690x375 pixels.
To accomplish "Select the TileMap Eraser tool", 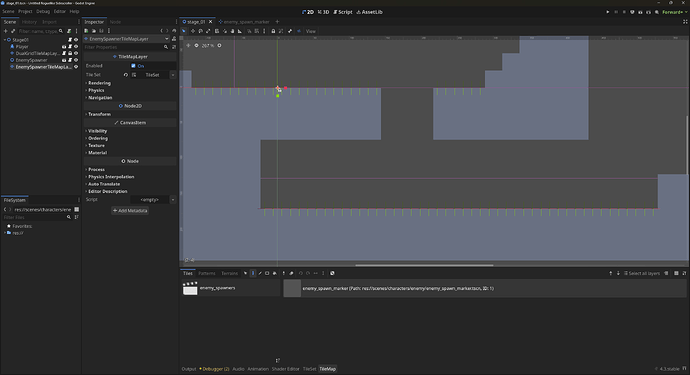I will click(291, 273).
